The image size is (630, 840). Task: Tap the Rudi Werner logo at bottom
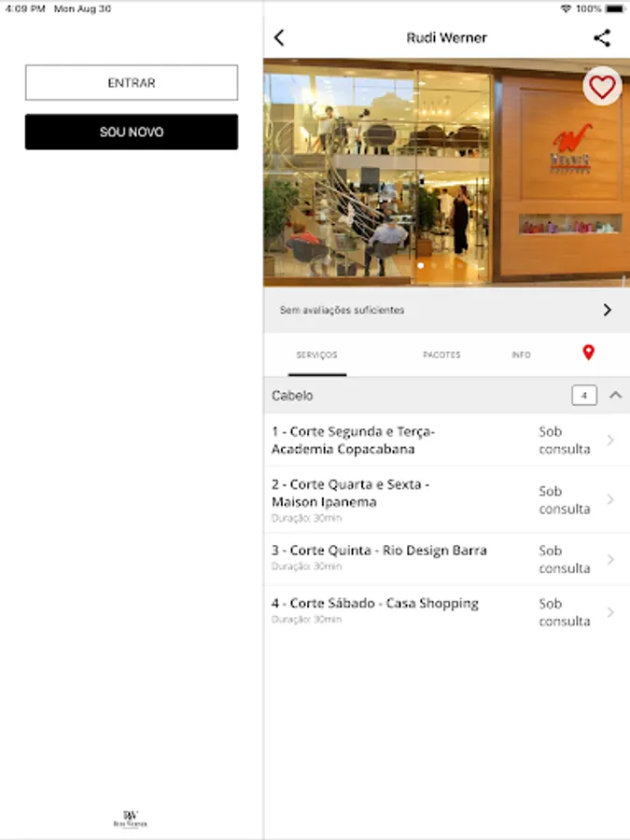point(130,819)
